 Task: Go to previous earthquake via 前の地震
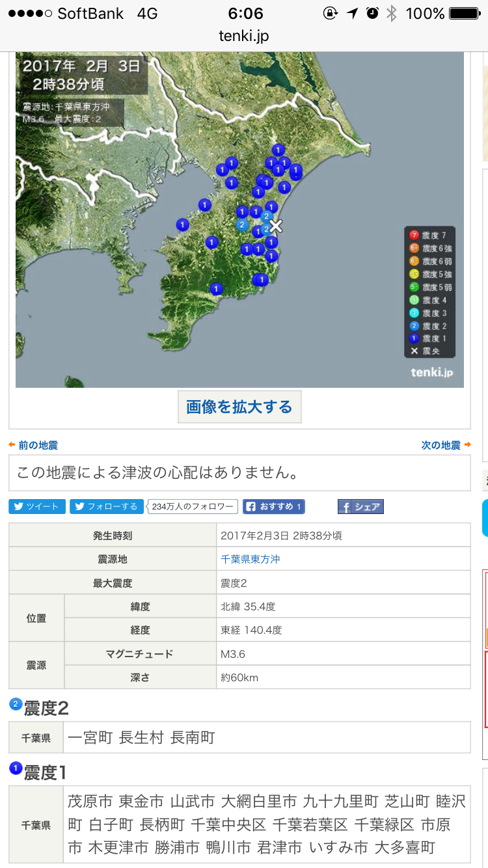[x=34, y=446]
